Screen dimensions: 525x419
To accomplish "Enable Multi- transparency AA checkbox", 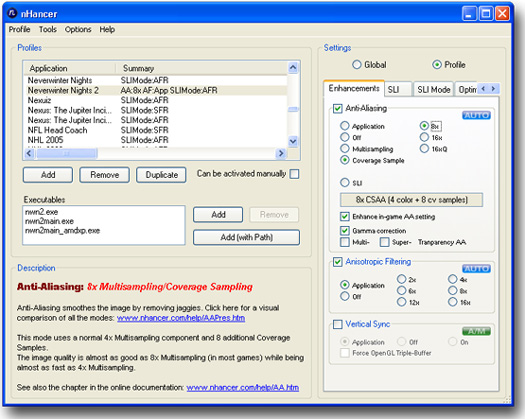I will [x=345, y=242].
